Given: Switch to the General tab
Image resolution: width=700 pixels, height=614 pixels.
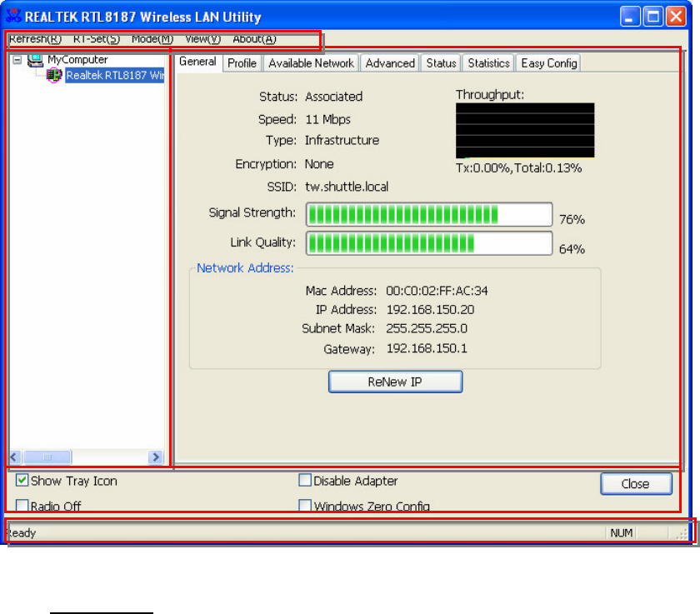Looking at the screenshot, I should 197,62.
